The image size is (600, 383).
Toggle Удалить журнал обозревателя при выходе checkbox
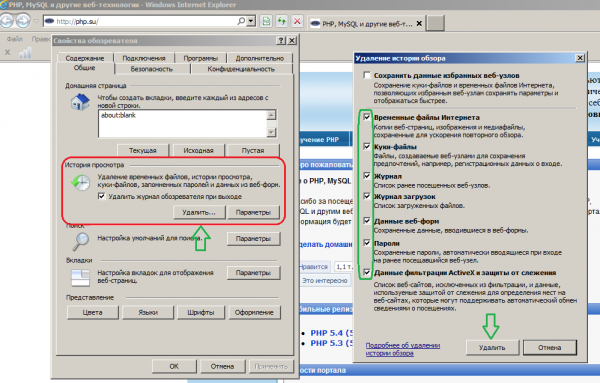click(101, 196)
